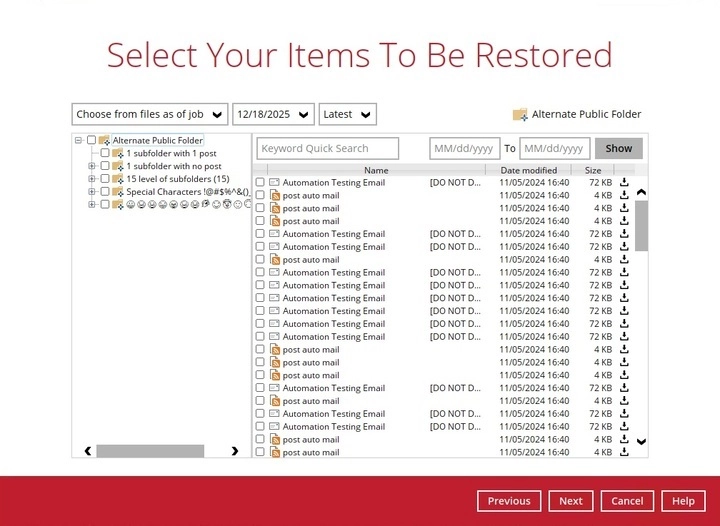
Task: Check the topmost Automation Testing Email row checkbox
Action: [x=260, y=182]
